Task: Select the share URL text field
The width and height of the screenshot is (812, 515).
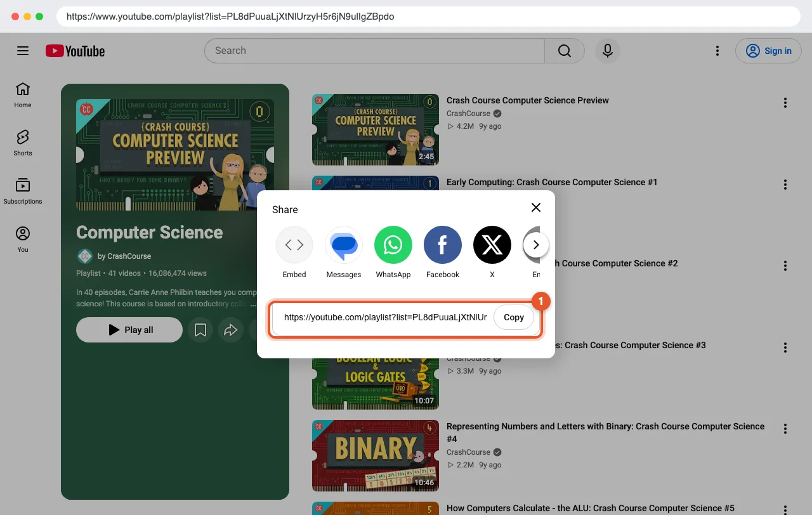Action: click(385, 317)
